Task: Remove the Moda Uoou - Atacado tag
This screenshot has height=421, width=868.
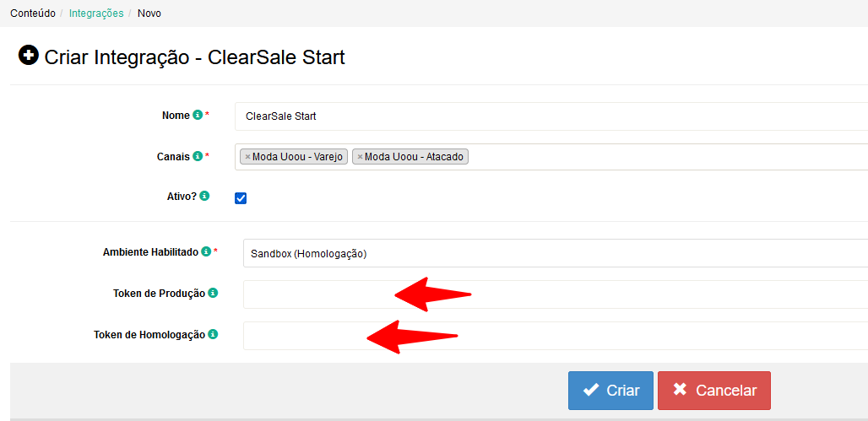Action: coord(360,157)
